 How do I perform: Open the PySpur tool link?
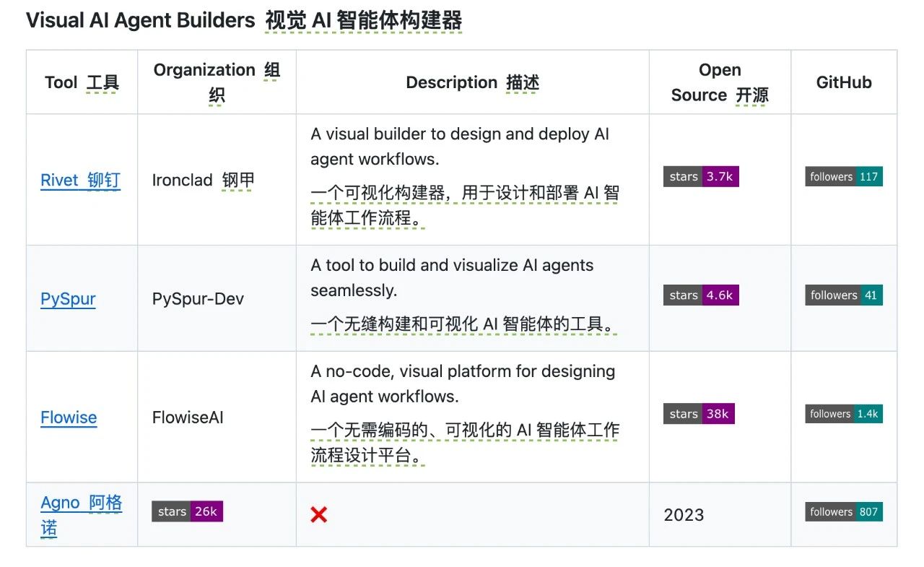[68, 299]
